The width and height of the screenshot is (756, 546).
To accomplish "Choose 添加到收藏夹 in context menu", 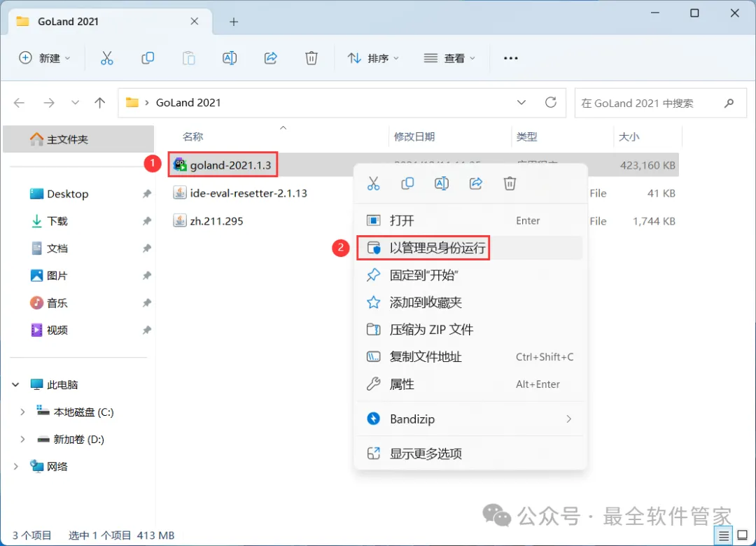I will point(470,302).
